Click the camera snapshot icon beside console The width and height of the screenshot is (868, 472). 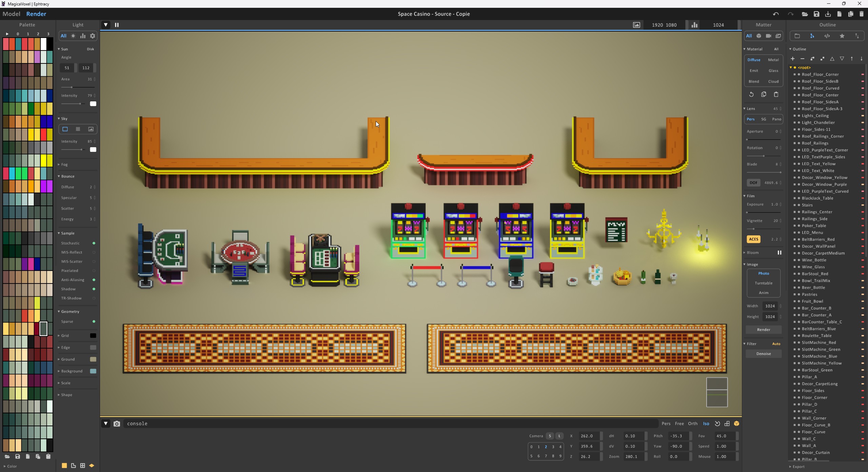117,424
